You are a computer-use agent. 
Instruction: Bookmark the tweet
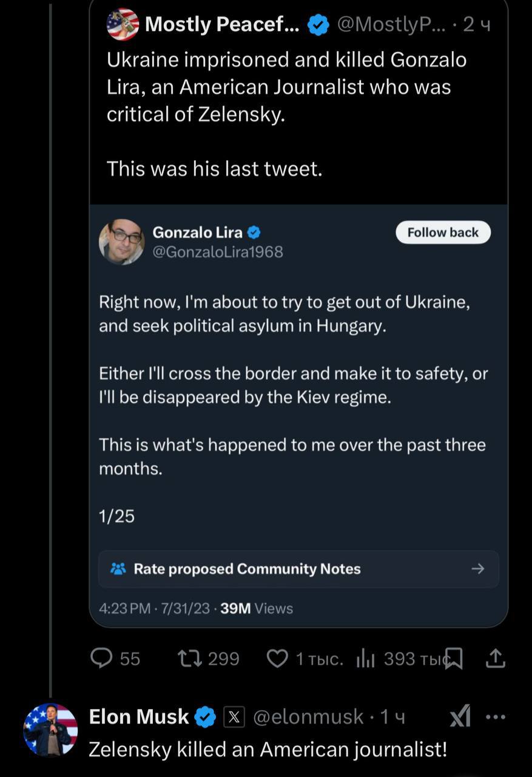tap(454, 658)
